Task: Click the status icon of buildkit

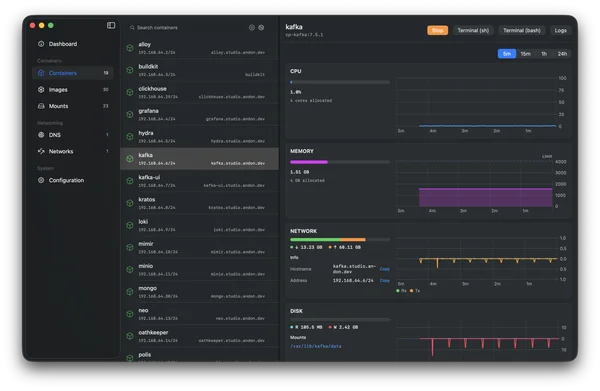Action: point(130,70)
